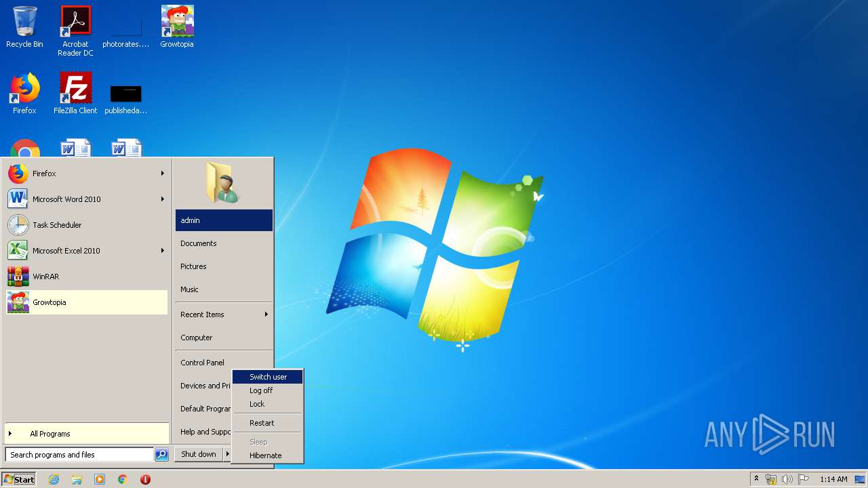Open Windows Explorer folder taskbar icon
This screenshot has width=868, height=488.
(77, 479)
